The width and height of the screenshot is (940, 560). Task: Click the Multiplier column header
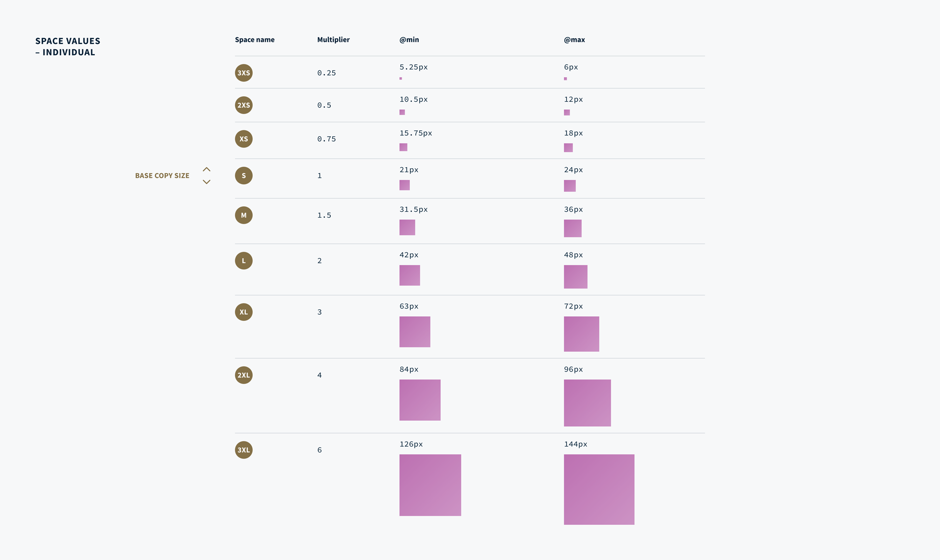[x=333, y=39]
